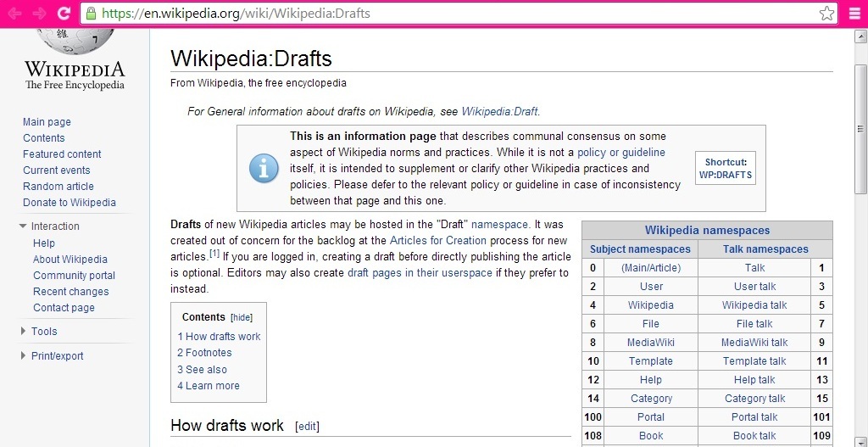Open File namespace link
The height and width of the screenshot is (447, 868).
pyautogui.click(x=651, y=323)
